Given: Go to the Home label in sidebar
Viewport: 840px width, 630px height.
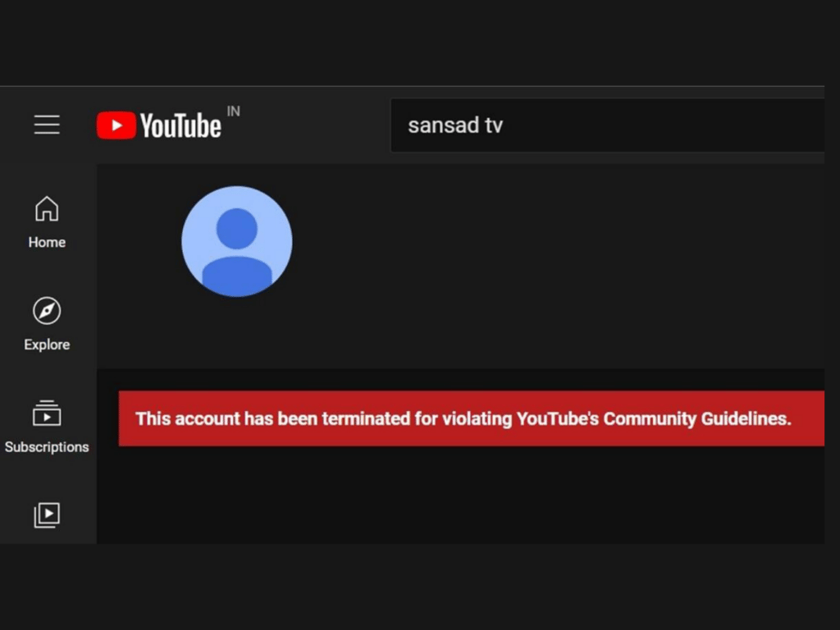Looking at the screenshot, I should 47,242.
